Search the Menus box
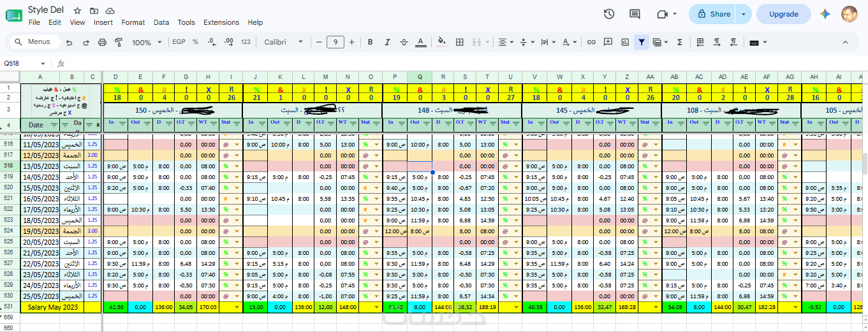Image resolution: width=868 pixels, height=332 pixels. (x=35, y=42)
